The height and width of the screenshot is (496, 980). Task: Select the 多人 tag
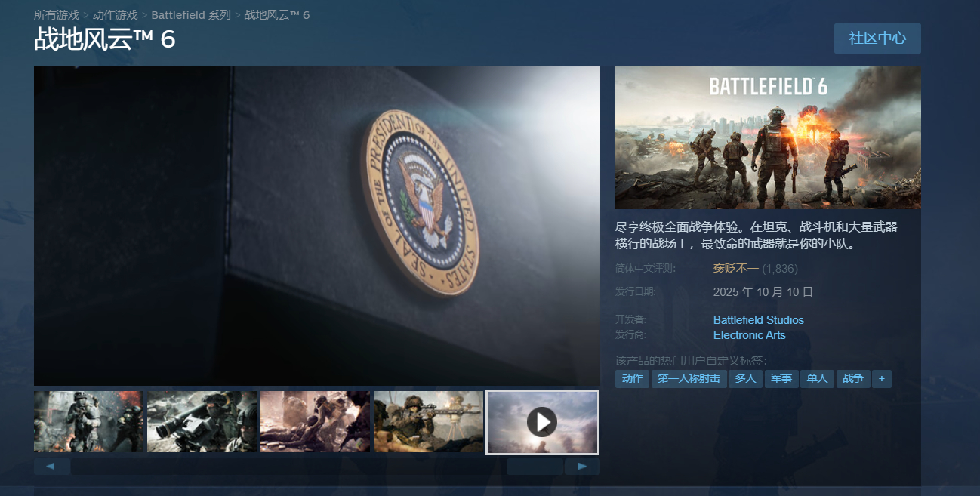(745, 379)
